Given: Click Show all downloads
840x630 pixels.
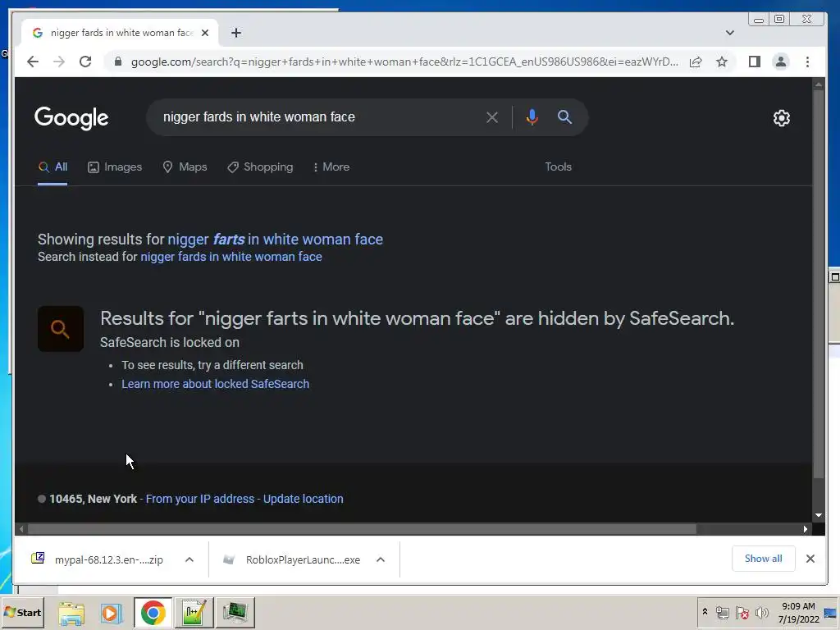Looking at the screenshot, I should [x=764, y=559].
